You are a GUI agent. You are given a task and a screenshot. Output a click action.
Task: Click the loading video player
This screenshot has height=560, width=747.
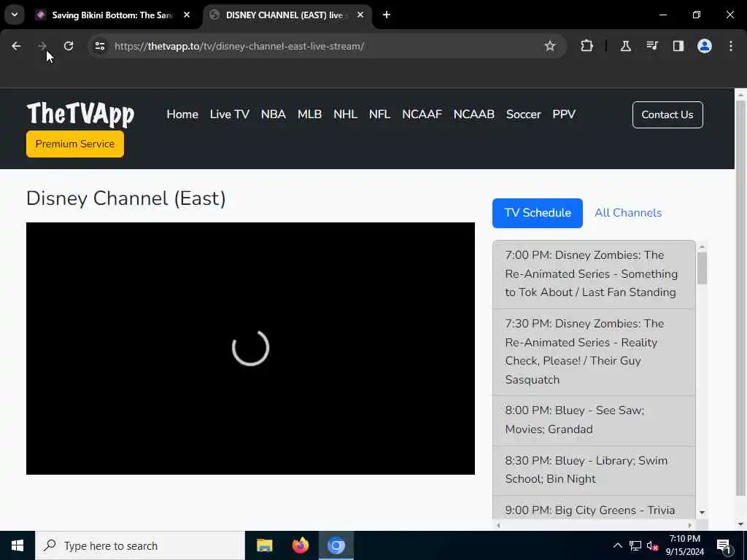click(251, 348)
